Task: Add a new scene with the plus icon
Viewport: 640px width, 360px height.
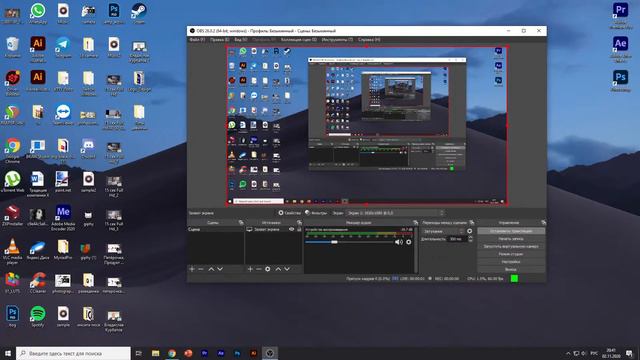Action: pos(192,269)
